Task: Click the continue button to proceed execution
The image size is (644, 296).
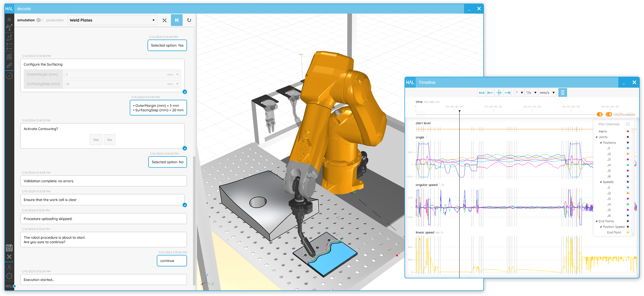Action: [x=167, y=261]
